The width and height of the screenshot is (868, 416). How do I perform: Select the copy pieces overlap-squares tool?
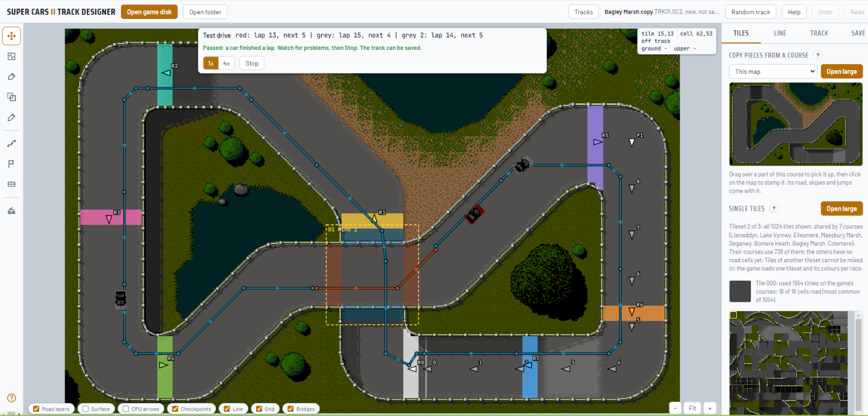(x=11, y=97)
